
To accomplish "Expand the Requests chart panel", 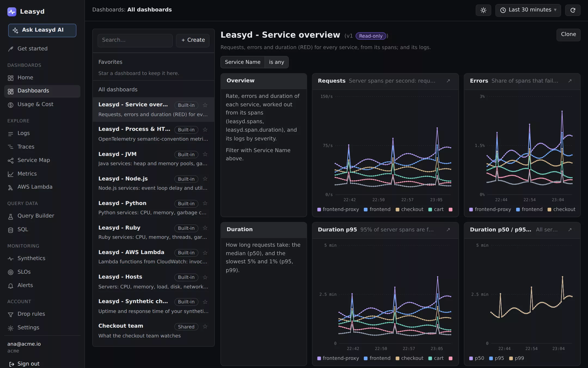I will (x=448, y=81).
